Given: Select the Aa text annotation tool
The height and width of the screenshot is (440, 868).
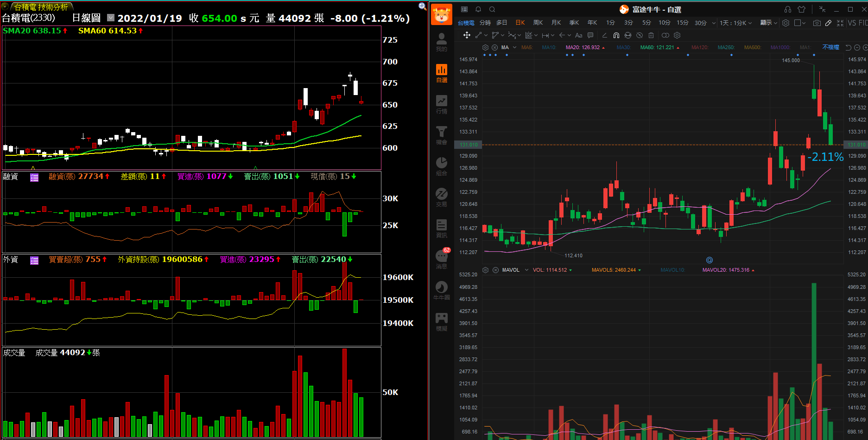Looking at the screenshot, I should [x=578, y=35].
